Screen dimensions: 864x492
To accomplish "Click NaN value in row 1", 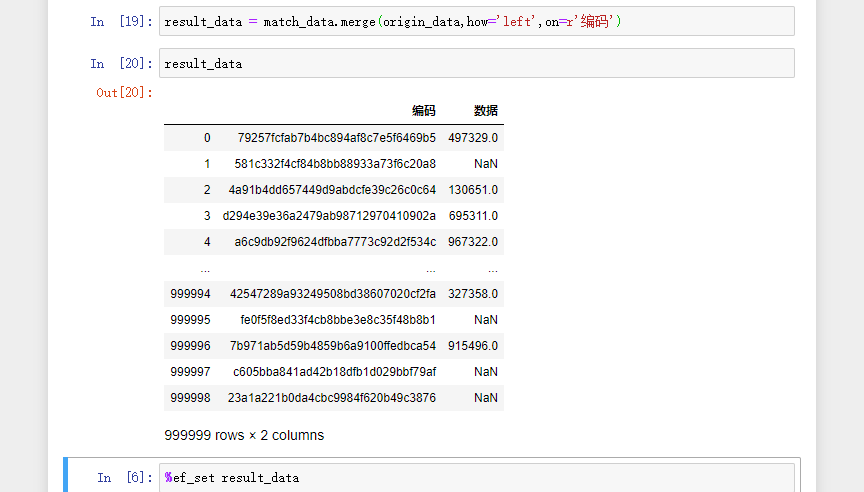I will tap(485, 164).
